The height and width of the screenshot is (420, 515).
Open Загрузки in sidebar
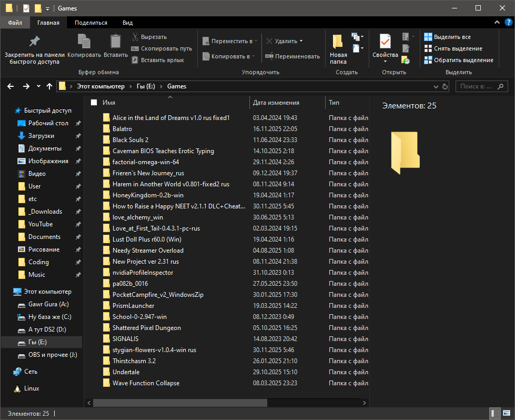coord(36,136)
